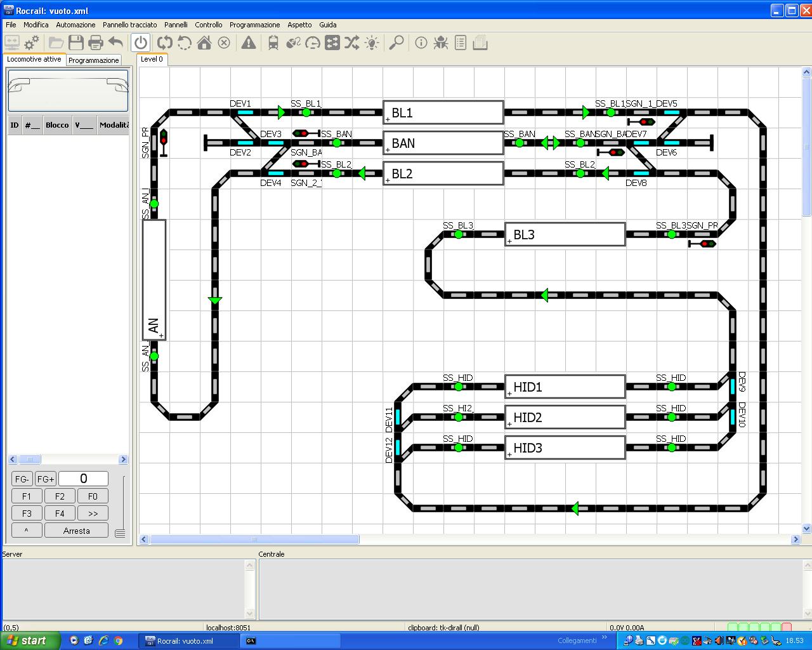Screen dimensions: 812x650
Task: Toggle the light bulb icon
Action: [372, 43]
